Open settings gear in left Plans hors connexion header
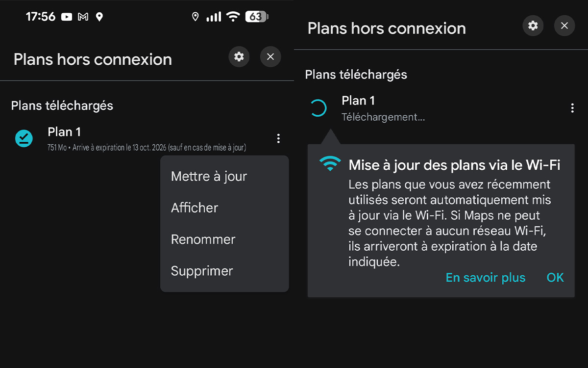 239,57
